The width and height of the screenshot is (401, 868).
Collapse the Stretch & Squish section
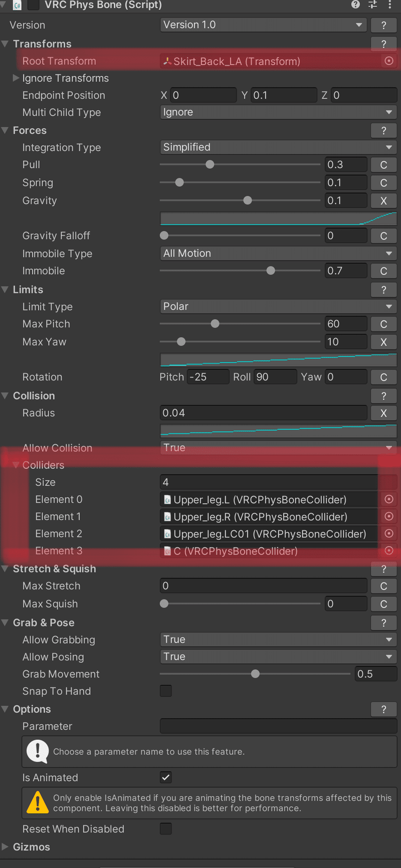coord(5,569)
